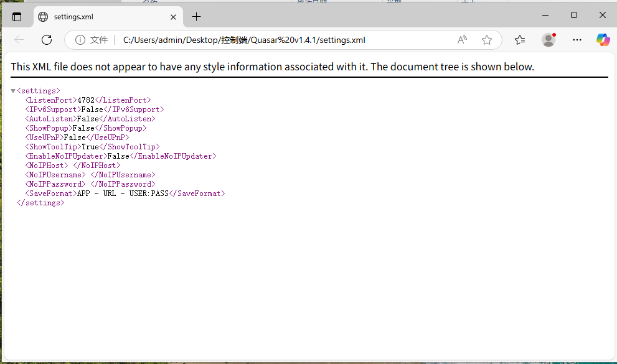Click the ListenPort value 4782

tap(86, 100)
